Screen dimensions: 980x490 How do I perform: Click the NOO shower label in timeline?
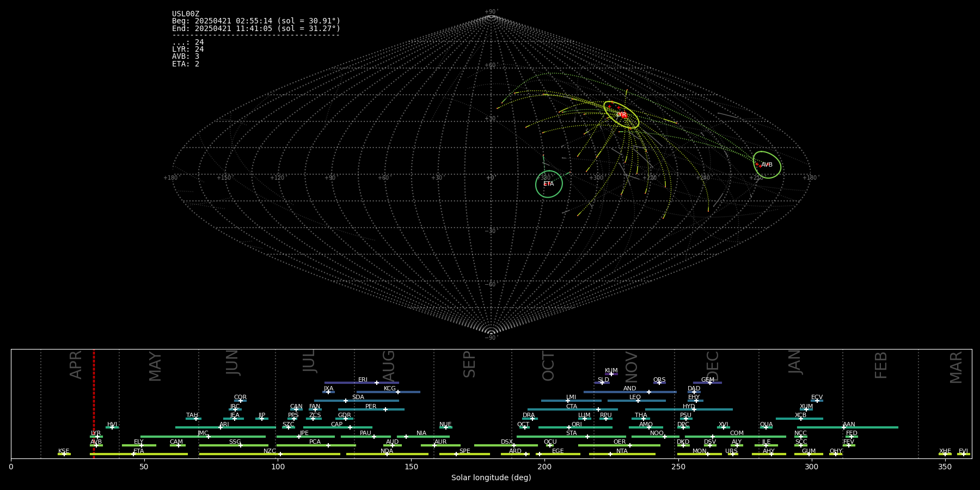(657, 433)
